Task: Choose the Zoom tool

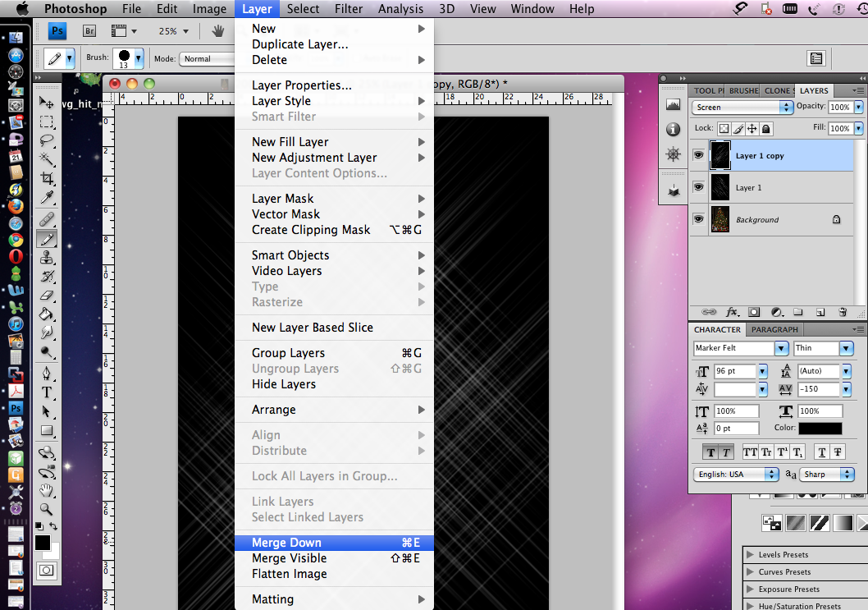Action: pos(47,508)
